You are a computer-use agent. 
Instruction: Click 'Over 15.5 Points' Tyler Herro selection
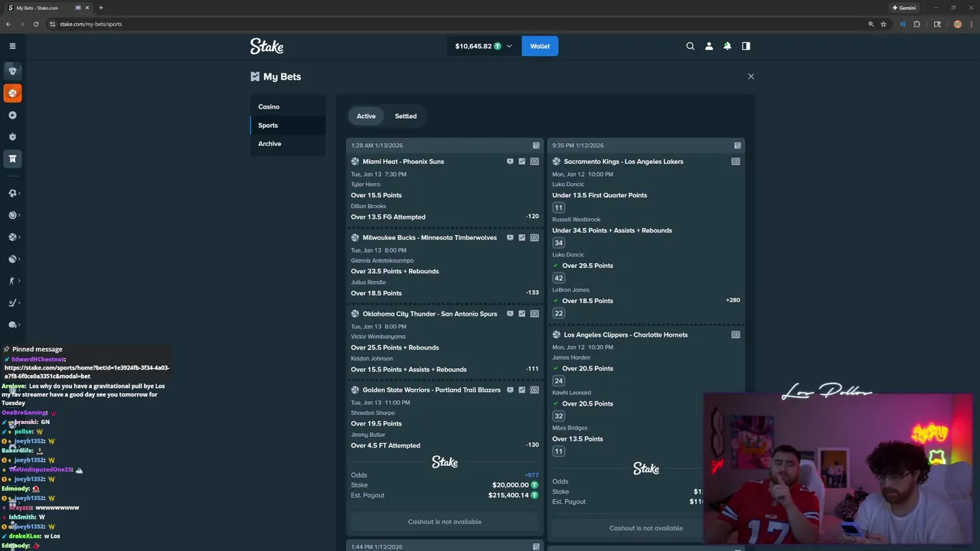376,195
